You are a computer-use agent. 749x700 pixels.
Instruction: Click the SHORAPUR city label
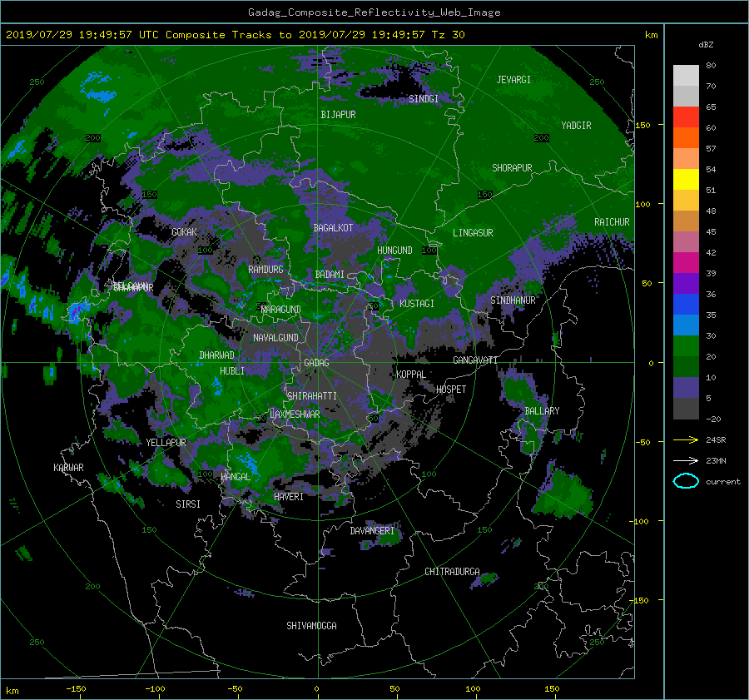point(512,168)
